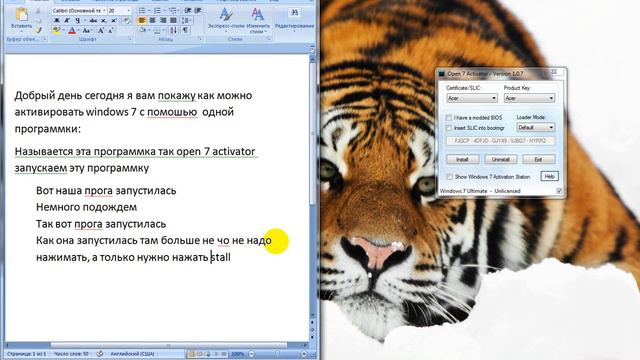This screenshot has width=640, height=360.
Task: Open the Certificate/SLIC dropdown
Action: click(x=471, y=98)
